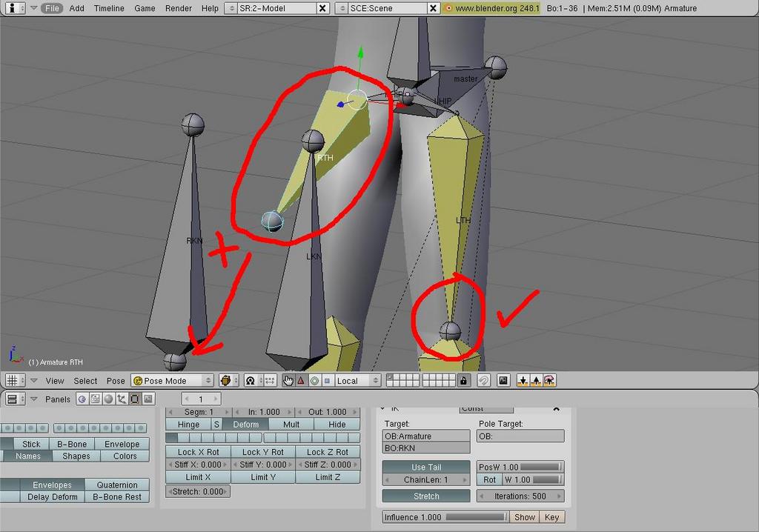
Task: Collapse the Info header menus triangle
Action: (x=33, y=7)
